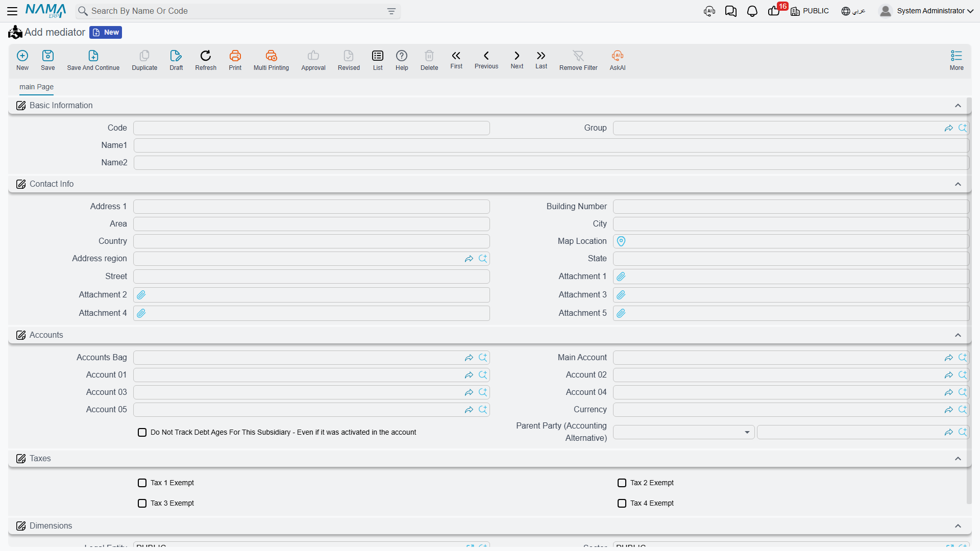
Task: Save the mediator record
Action: point(48,60)
